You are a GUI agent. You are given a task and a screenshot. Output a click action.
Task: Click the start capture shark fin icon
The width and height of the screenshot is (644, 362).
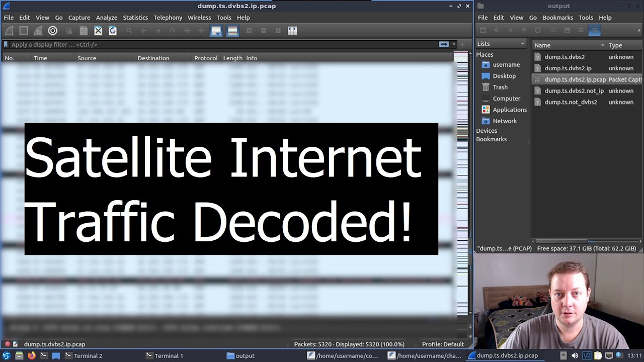click(x=9, y=31)
